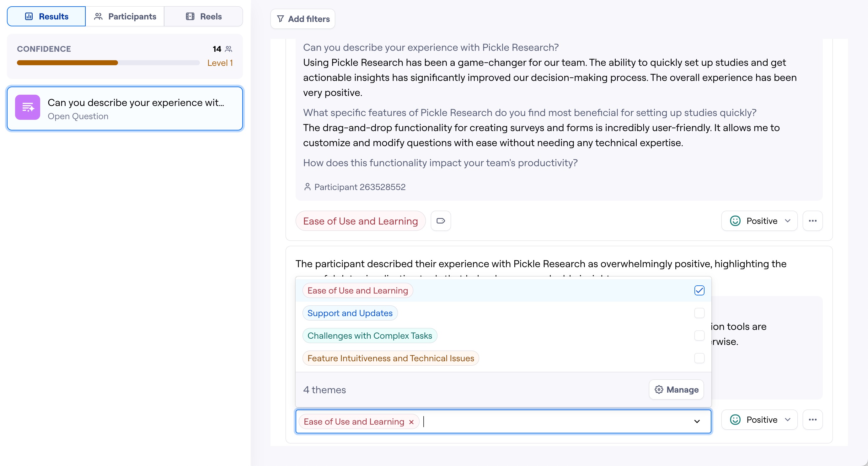Click the person icon beside Participant 263528552
The image size is (868, 466).
(x=307, y=187)
